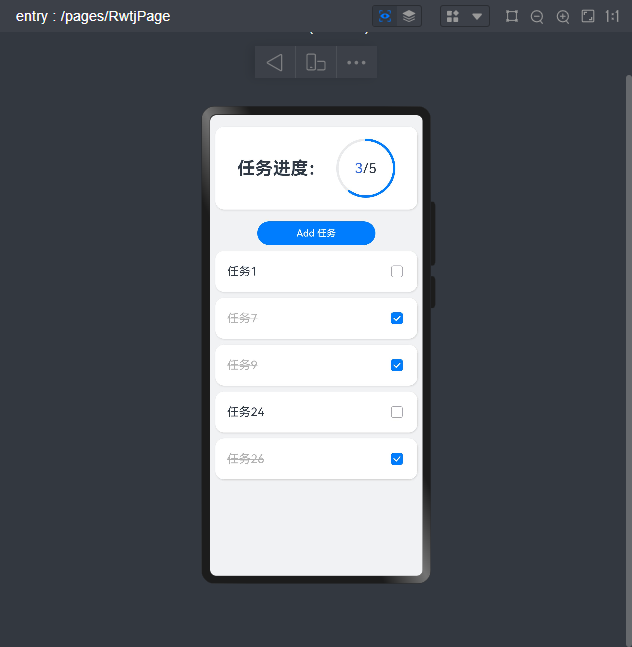Click the 任务24 label text
Image resolution: width=632 pixels, height=647 pixels.
tap(246, 412)
